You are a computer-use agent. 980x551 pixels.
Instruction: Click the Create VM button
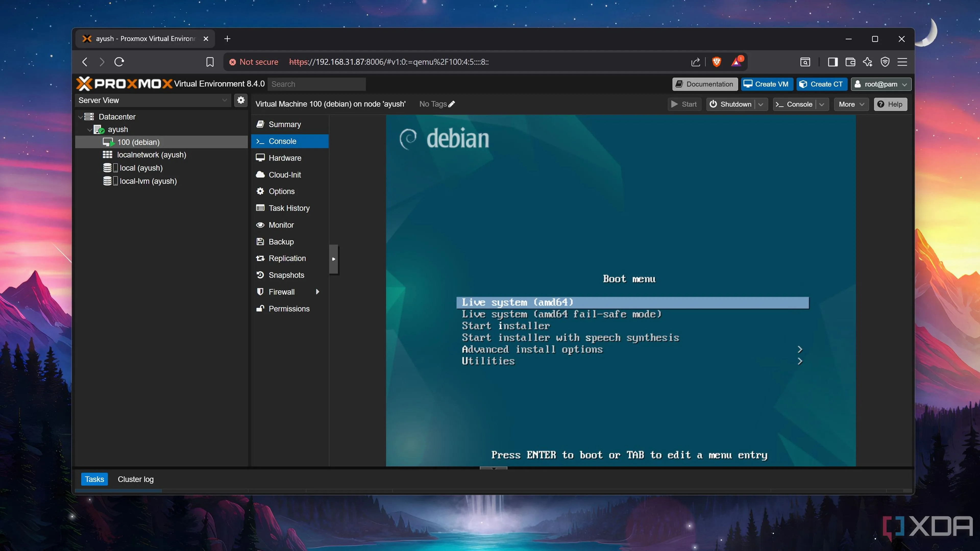(767, 84)
